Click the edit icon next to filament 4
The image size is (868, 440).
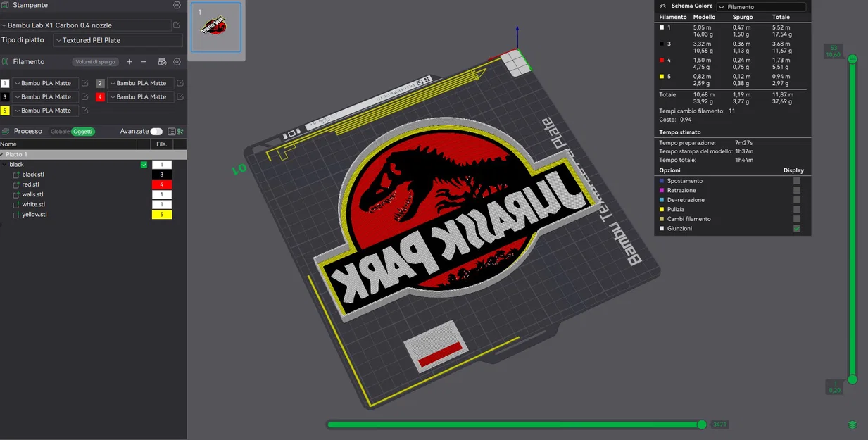[180, 96]
